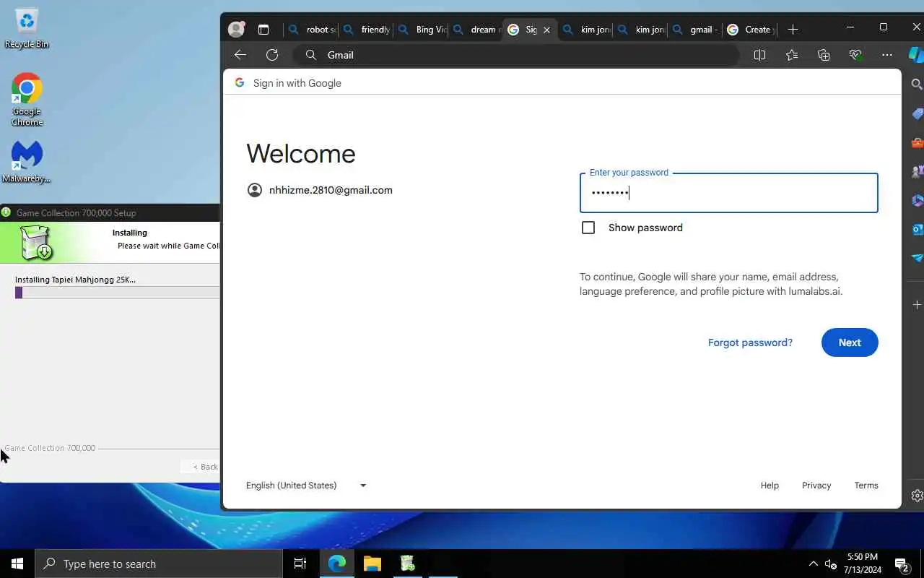Toggle the Show password checkbox
Viewport: 924px width, 578px height.
click(588, 228)
